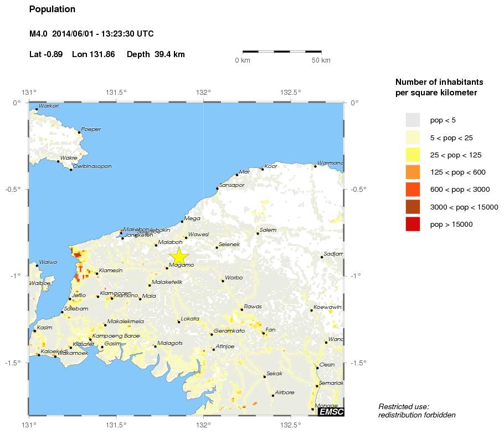Select the Magamo city marker dot
The image size is (504, 433).
[167, 268]
